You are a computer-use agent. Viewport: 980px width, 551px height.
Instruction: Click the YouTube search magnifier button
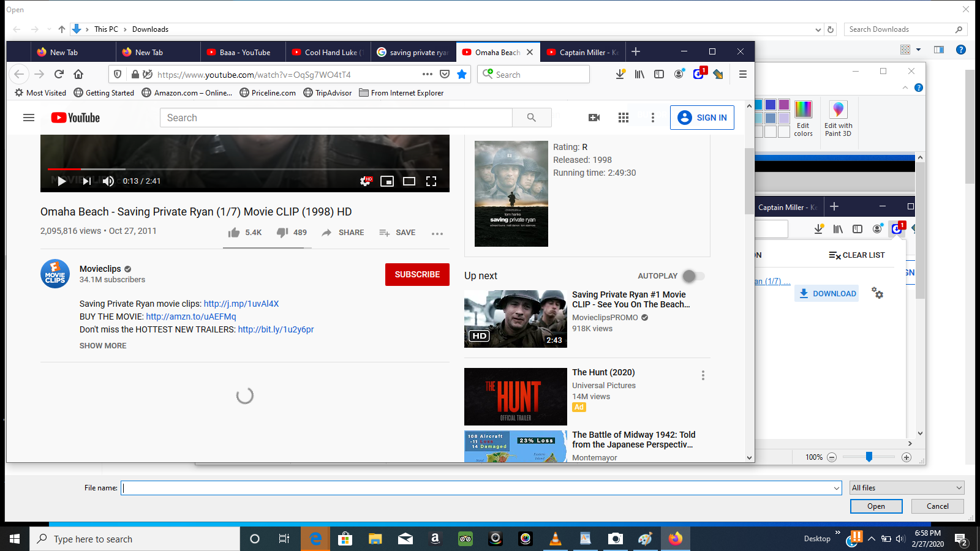click(532, 118)
